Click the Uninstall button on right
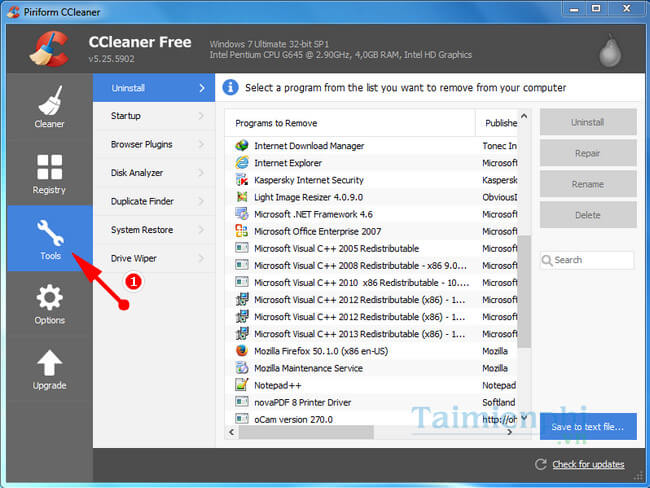The width and height of the screenshot is (650, 488). 588,122
